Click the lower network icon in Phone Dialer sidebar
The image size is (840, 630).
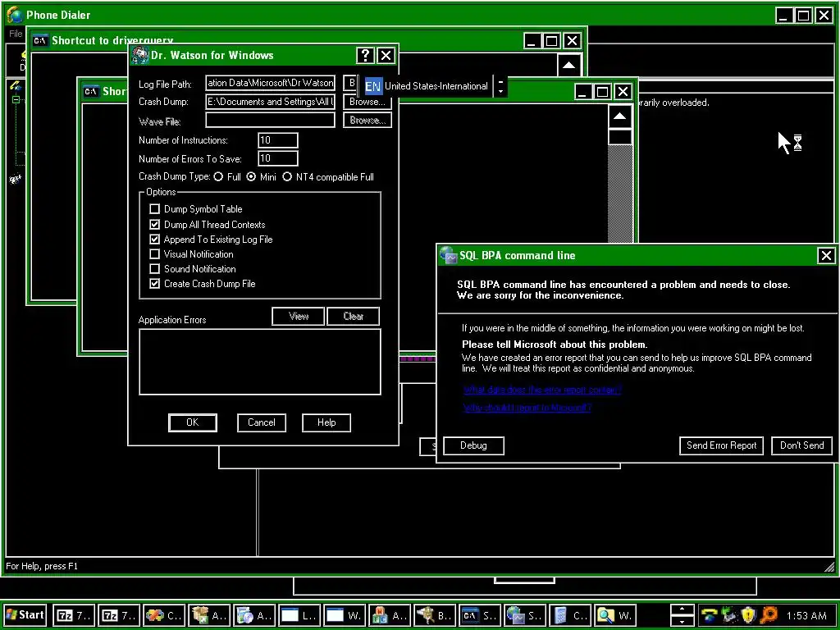coord(15,178)
